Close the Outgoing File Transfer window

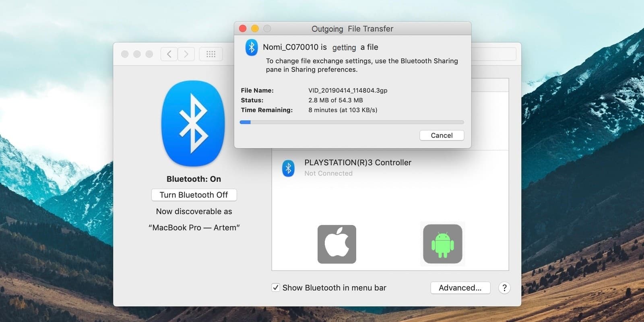243,28
